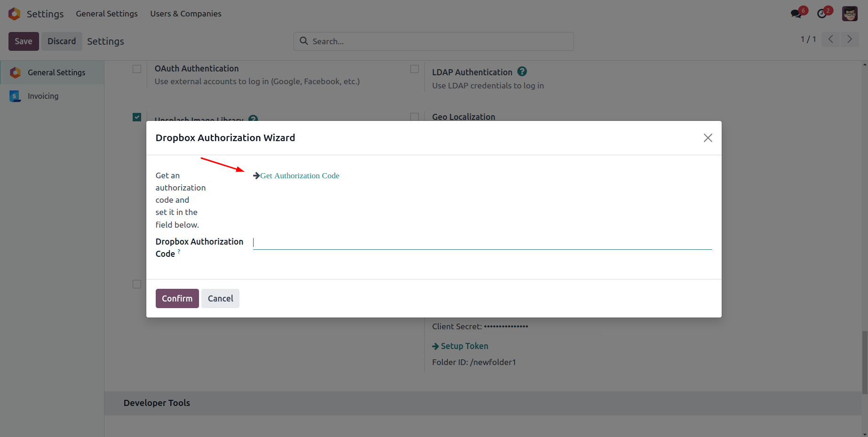
Task: Open the activities clock icon
Action: pos(822,14)
